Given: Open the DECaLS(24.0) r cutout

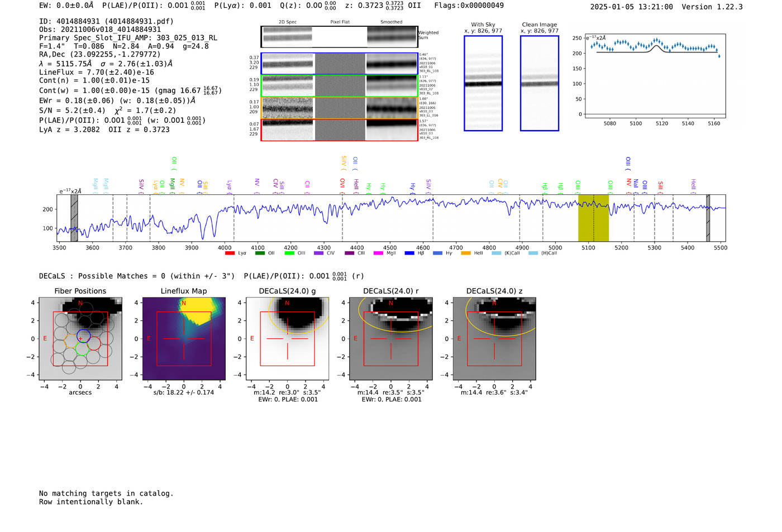Looking at the screenshot, I should 391,338.
